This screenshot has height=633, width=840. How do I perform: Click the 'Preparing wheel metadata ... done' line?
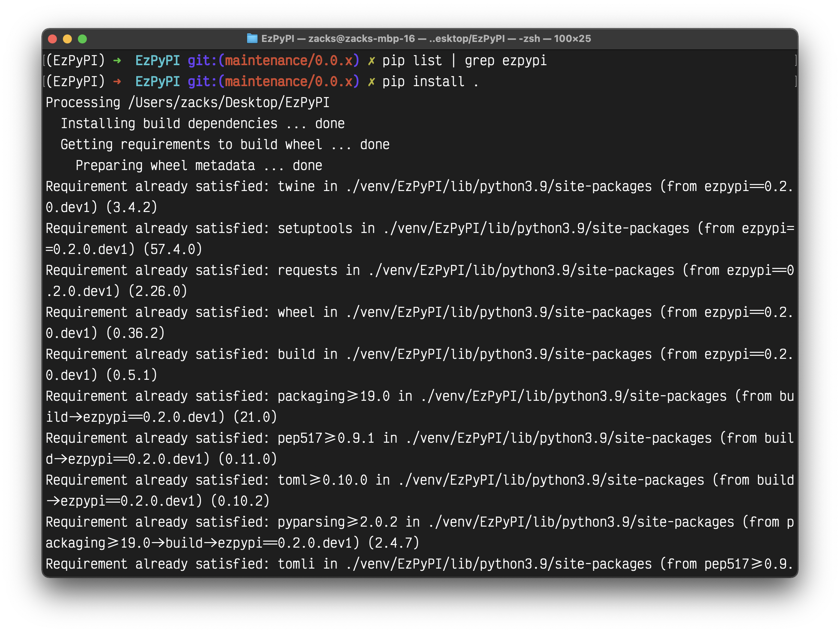[x=199, y=166]
